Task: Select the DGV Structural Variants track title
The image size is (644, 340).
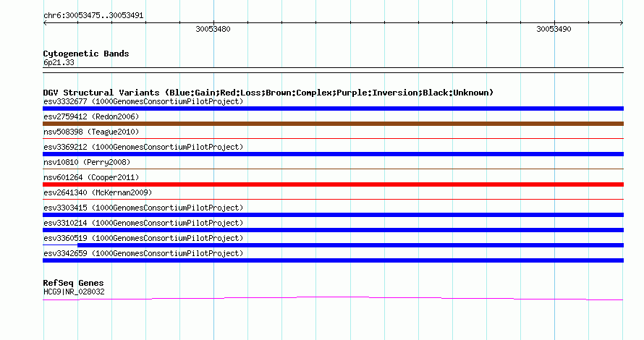Action: pos(268,93)
